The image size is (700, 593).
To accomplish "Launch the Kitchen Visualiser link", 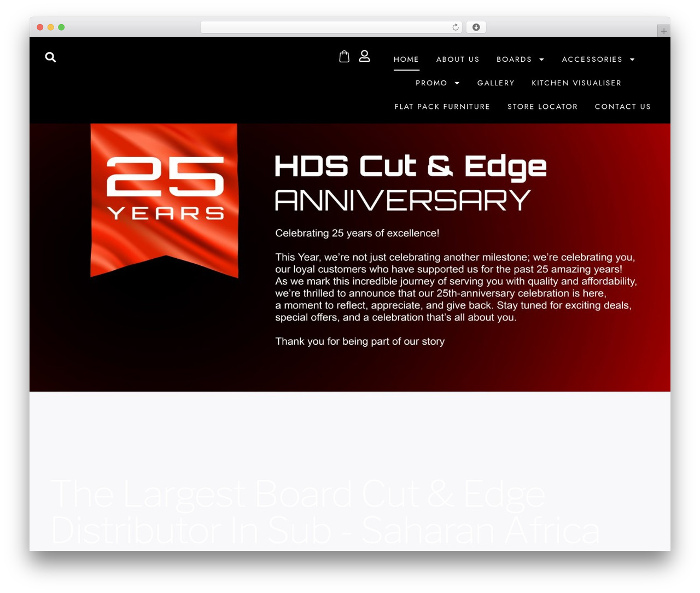I will coord(576,83).
